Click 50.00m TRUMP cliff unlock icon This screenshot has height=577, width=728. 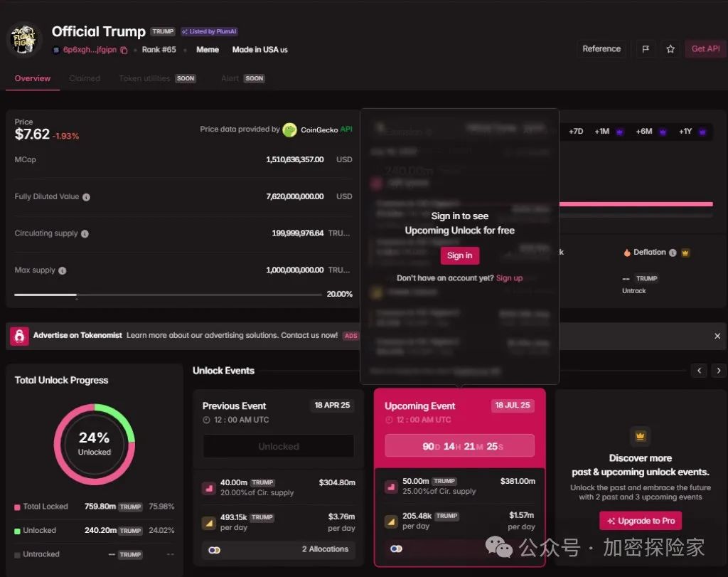point(391,487)
